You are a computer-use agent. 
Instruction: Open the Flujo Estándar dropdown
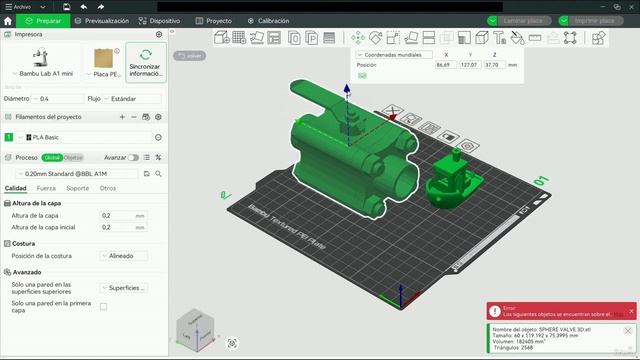coord(132,99)
